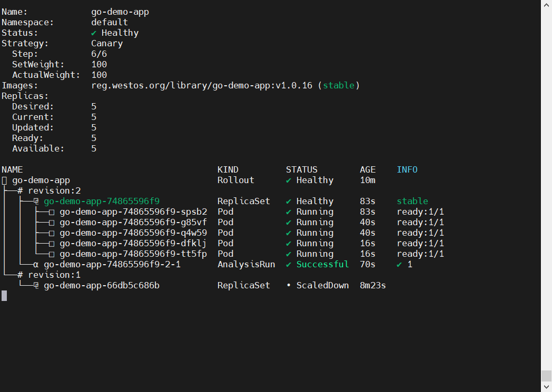Viewport: 552px width, 392px height.
Task: Click the Rollout icon before go-demo-app
Action: (4, 180)
